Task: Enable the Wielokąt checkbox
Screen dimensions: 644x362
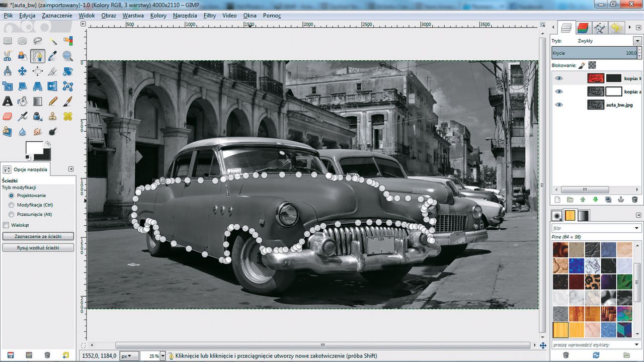Action: click(x=6, y=225)
